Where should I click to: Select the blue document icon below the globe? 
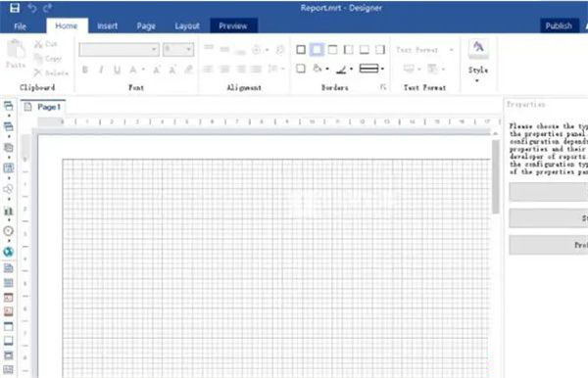(8, 268)
